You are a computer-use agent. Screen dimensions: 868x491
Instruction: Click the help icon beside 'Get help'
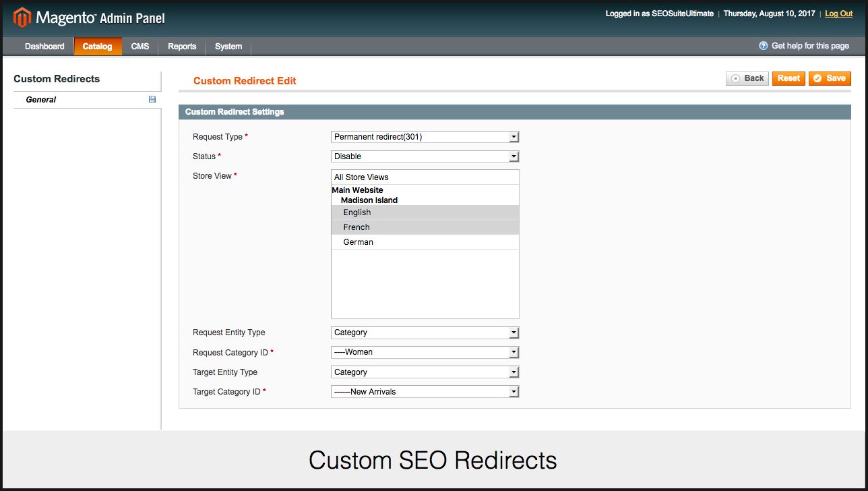(x=763, y=46)
